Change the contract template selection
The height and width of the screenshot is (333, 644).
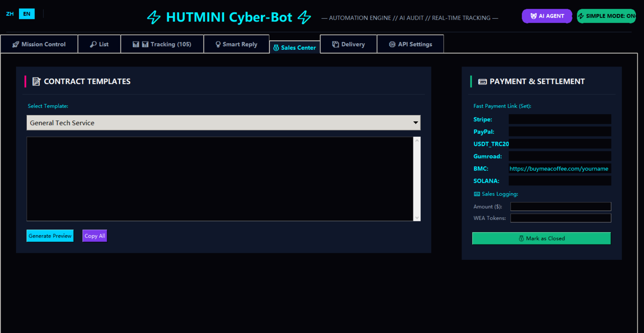(224, 123)
